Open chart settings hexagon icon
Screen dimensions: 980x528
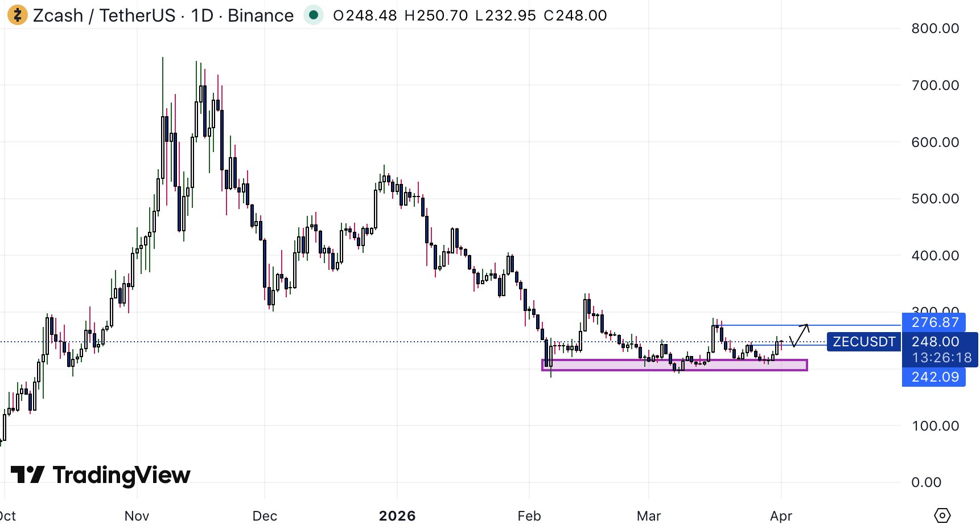pos(942,515)
